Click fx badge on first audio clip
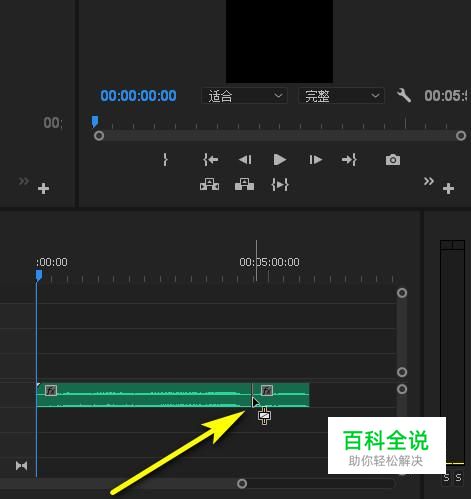Viewport: 471px width, 499px height. tap(51, 390)
